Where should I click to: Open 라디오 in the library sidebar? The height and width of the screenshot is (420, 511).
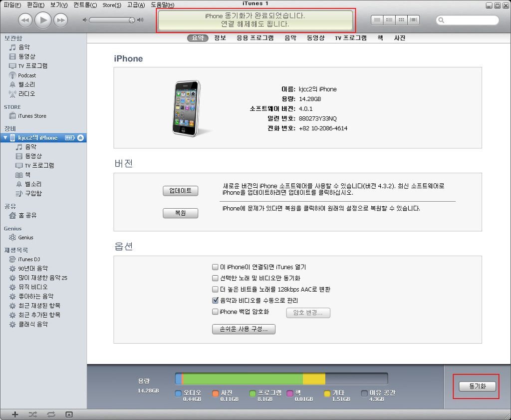tap(27, 94)
